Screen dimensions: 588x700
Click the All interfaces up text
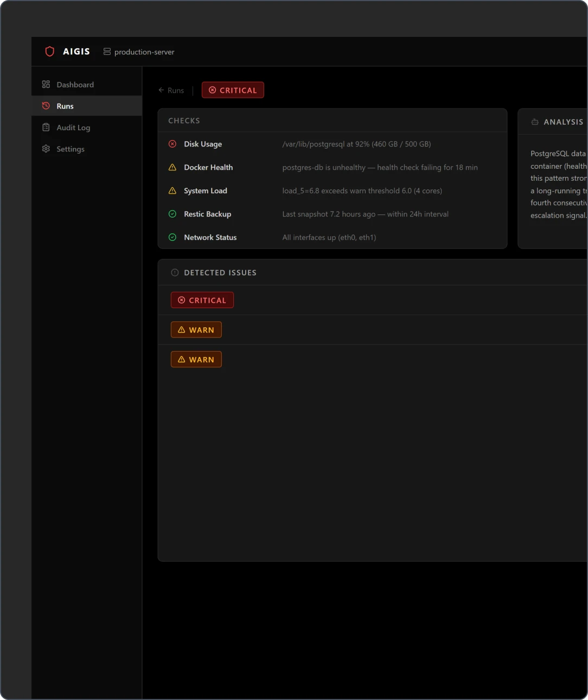329,237
